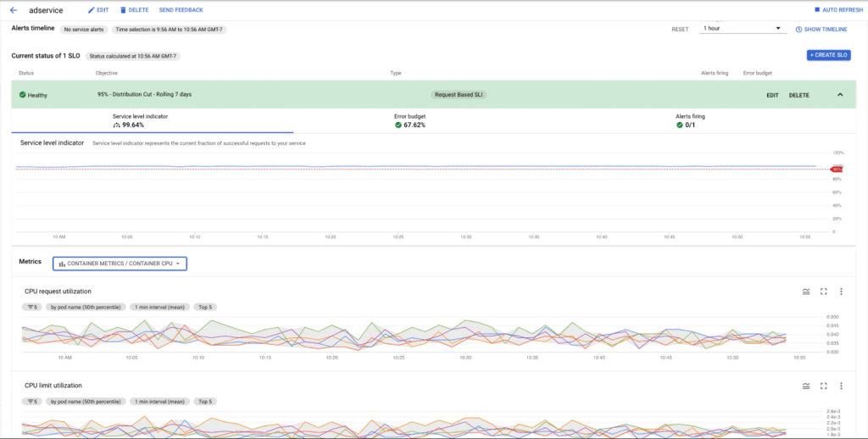Click Edit in the SLO row
The width and height of the screenshot is (868, 439).
tap(772, 95)
